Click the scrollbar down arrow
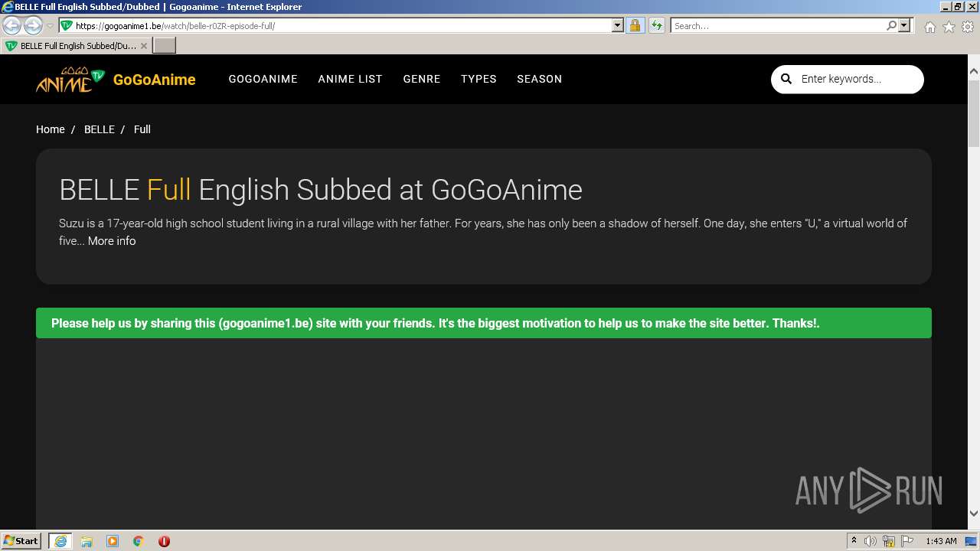The image size is (980, 551). tap(974, 514)
